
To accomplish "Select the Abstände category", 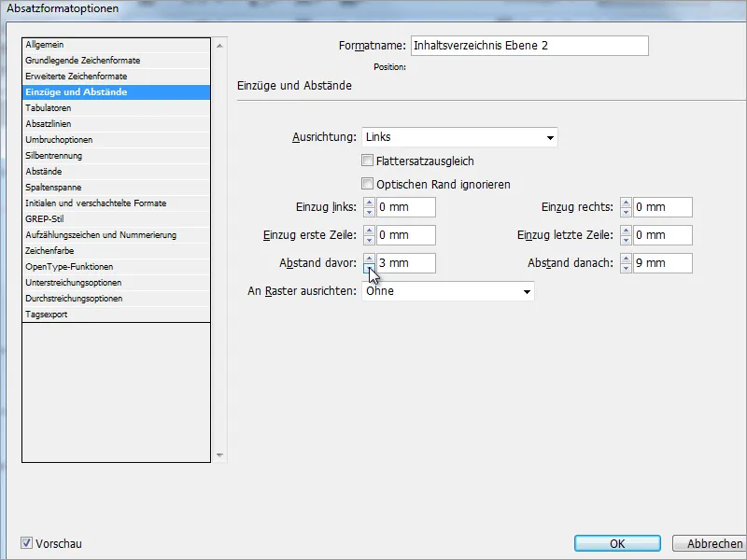I will pos(116,172).
